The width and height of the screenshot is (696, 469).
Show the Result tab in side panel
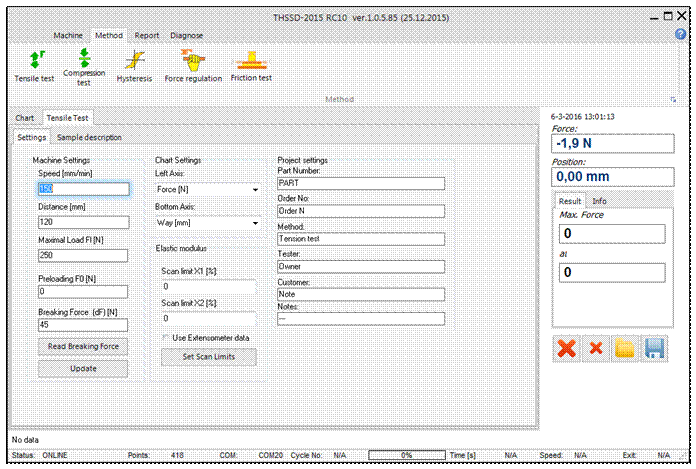point(569,201)
